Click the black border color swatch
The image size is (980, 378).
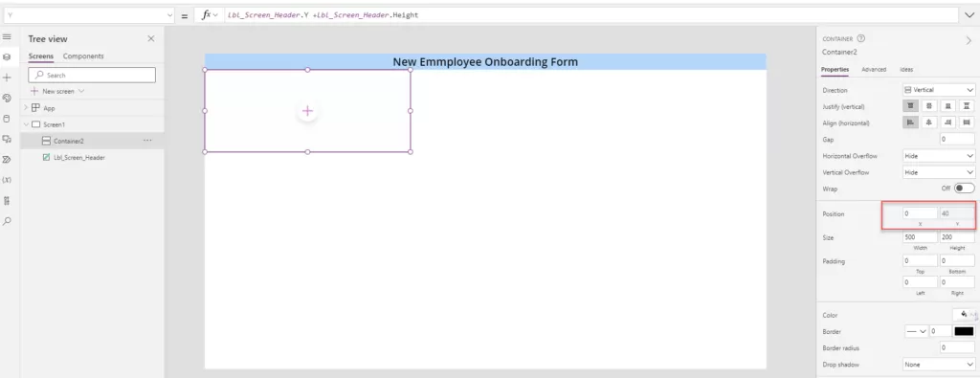point(964,331)
